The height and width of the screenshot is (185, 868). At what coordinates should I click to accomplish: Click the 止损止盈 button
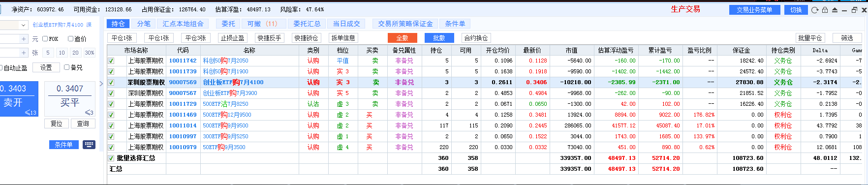click(233, 38)
